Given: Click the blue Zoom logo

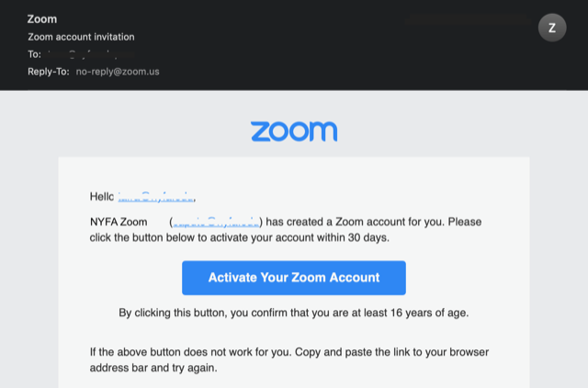Looking at the screenshot, I should pyautogui.click(x=294, y=131).
